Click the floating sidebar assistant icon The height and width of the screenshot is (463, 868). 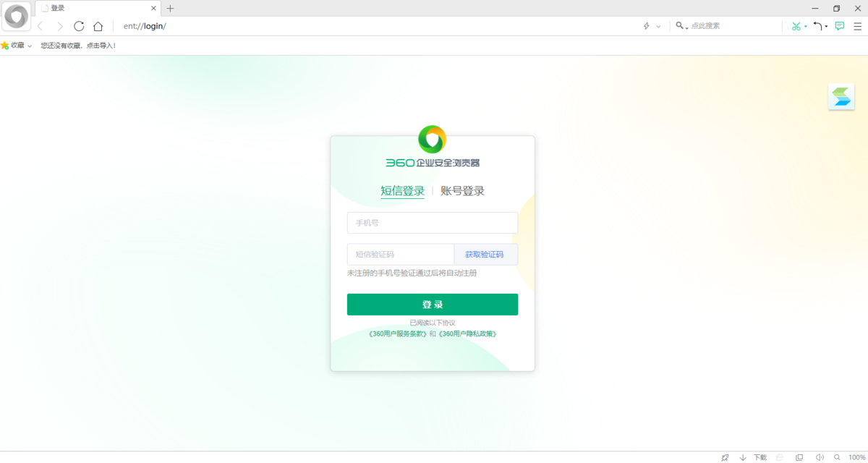coord(841,97)
